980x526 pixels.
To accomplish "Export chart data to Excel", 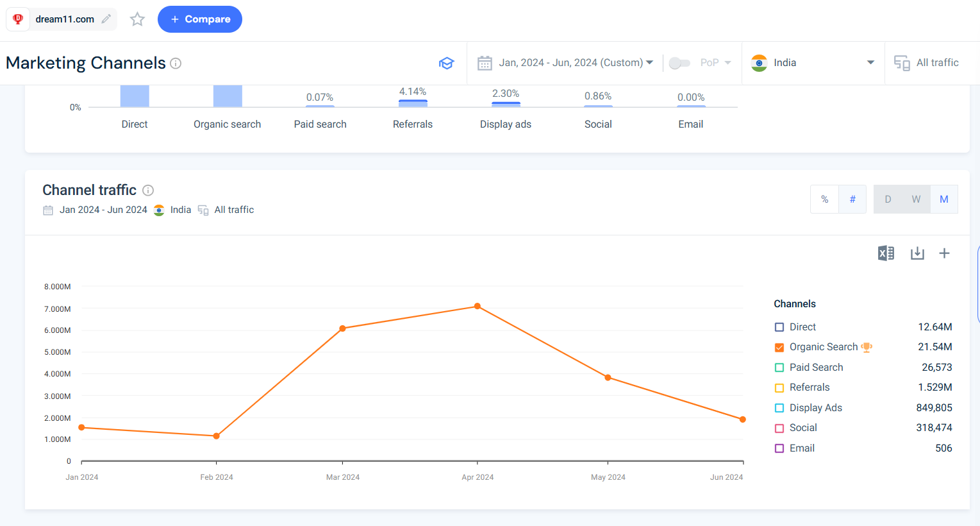I will click(886, 253).
